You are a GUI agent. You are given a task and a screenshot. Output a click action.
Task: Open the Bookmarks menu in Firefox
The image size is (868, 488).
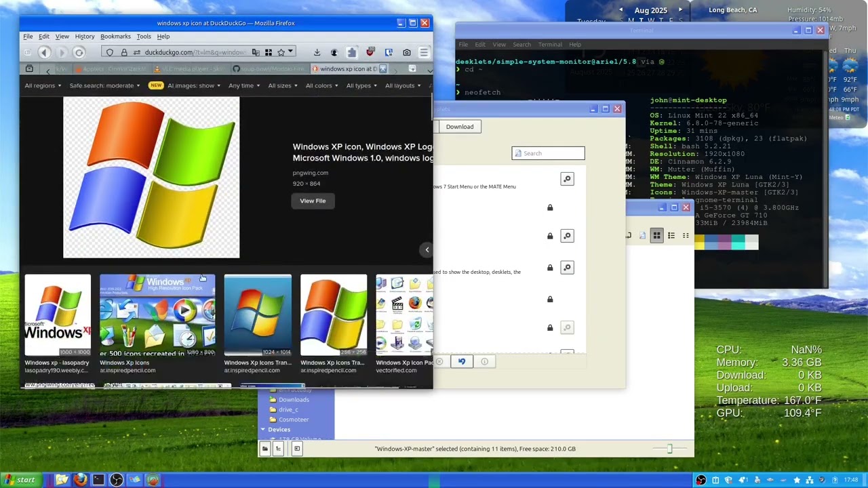115,37
